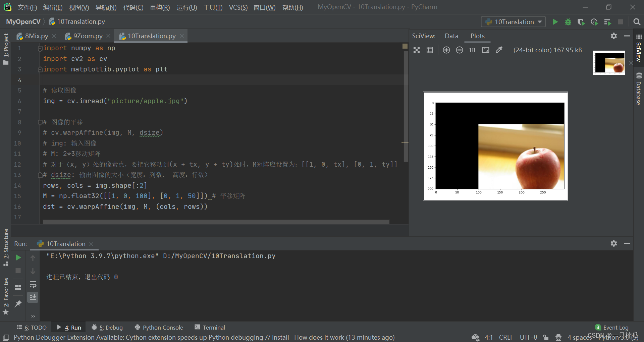
Task: Collapse the import block on line 1
Action: 40,48
